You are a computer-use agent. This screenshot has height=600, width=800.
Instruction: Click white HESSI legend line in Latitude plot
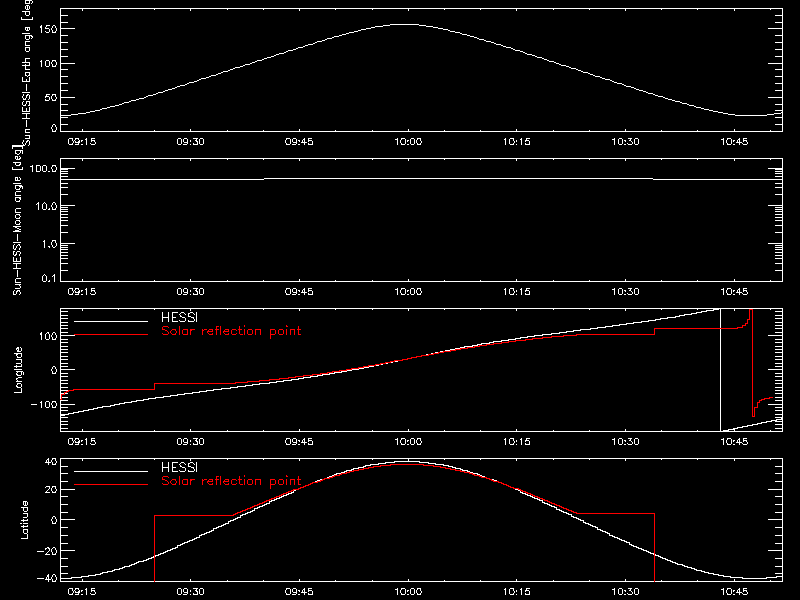pyautogui.click(x=111, y=471)
